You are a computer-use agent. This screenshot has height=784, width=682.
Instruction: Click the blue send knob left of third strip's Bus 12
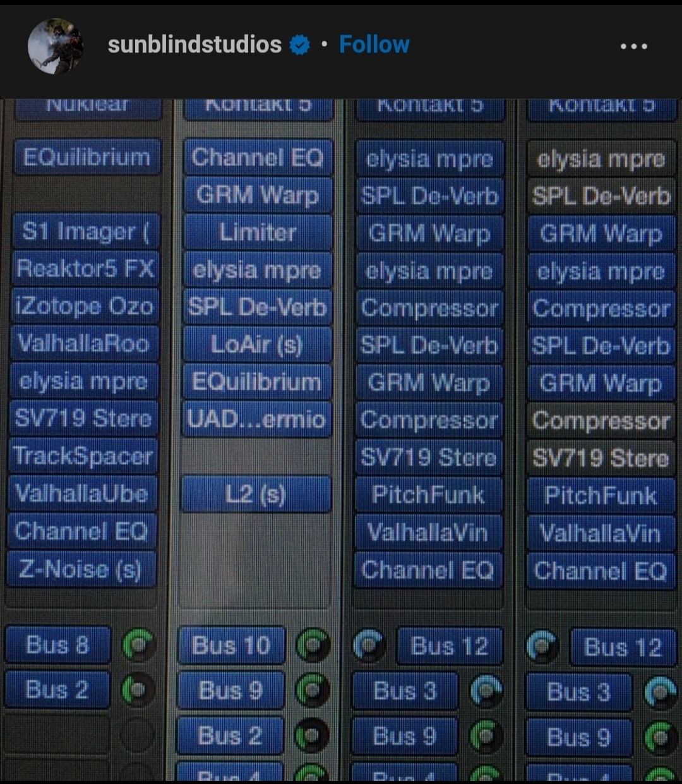tap(370, 646)
